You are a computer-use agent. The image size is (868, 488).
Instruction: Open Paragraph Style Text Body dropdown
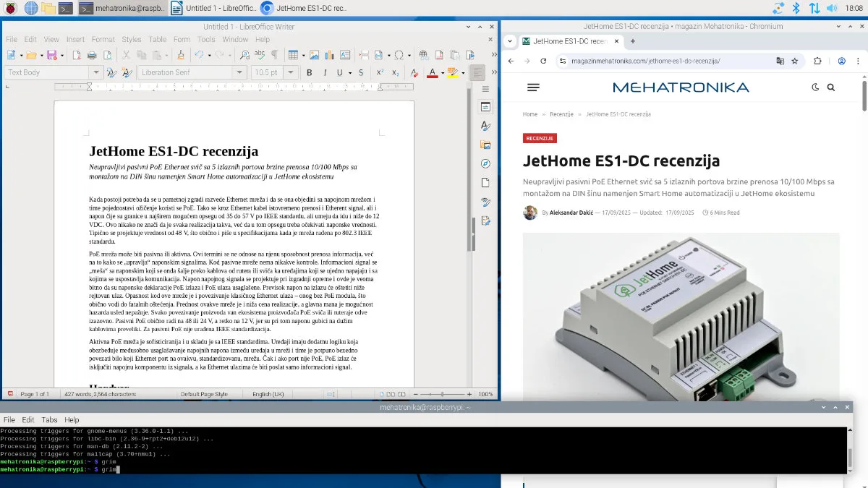click(x=95, y=72)
